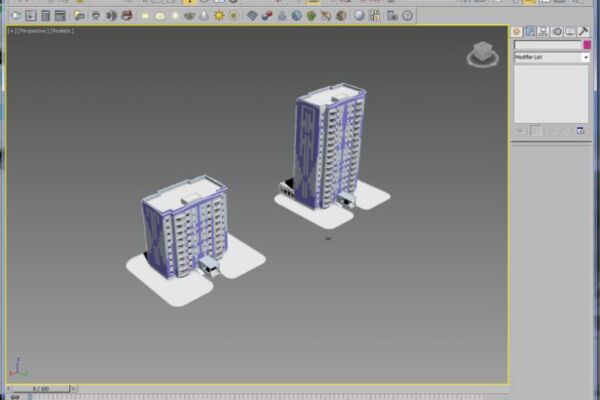The height and width of the screenshot is (400, 600).
Task: Click the round circle icon at toolbar end
Action: pyautogui.click(x=407, y=16)
